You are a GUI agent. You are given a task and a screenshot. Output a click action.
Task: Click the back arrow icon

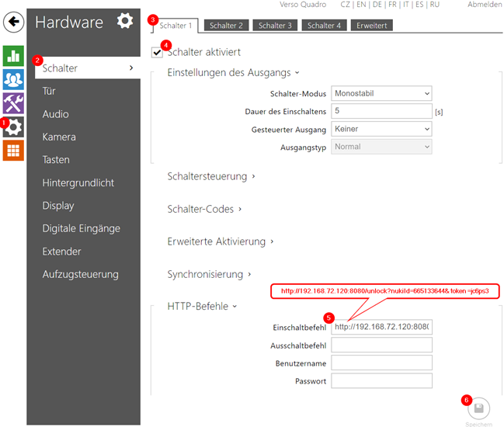(x=13, y=20)
